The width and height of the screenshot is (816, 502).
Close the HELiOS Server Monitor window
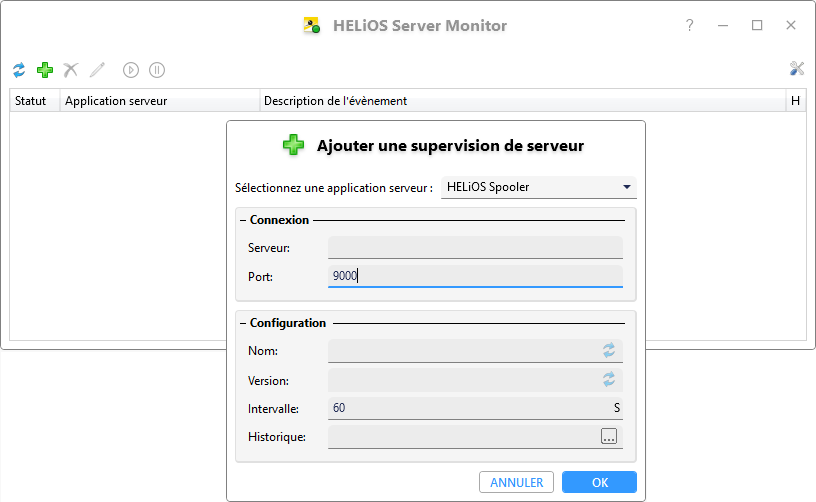(791, 25)
